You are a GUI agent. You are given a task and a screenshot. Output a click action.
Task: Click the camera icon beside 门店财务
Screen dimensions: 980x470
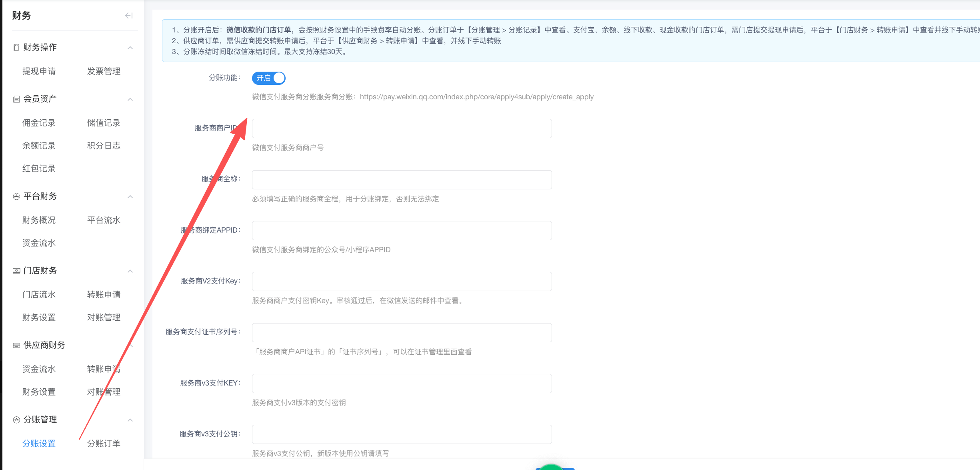16,271
